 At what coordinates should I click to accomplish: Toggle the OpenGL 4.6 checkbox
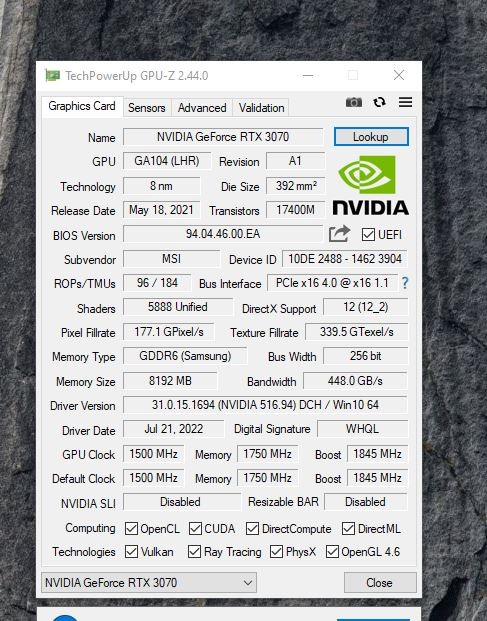point(332,551)
